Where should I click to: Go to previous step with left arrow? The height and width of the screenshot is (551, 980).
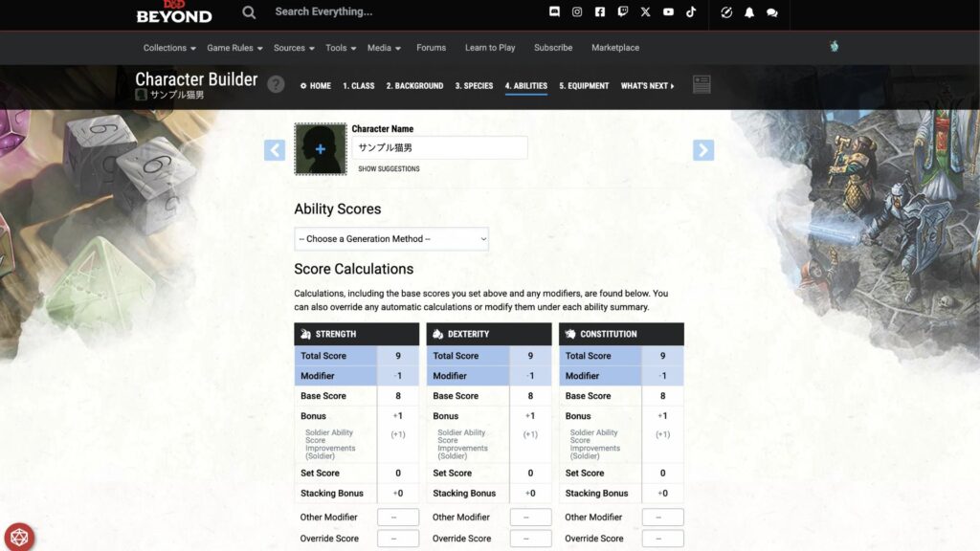click(x=275, y=150)
